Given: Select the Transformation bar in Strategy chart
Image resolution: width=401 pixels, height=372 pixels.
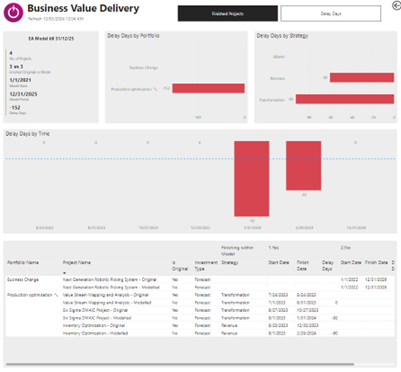Looking at the screenshot, I should coord(345,99).
